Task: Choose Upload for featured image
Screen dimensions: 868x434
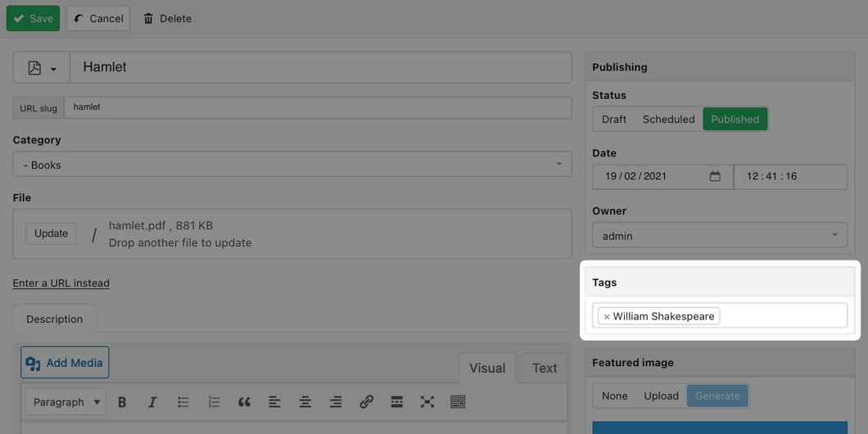Action: 661,396
